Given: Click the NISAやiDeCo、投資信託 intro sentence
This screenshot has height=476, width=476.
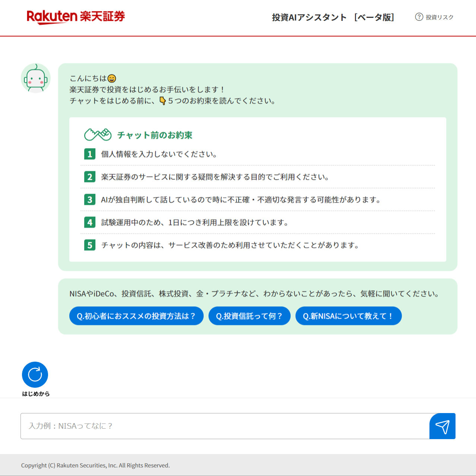Looking at the screenshot, I should 254,294.
